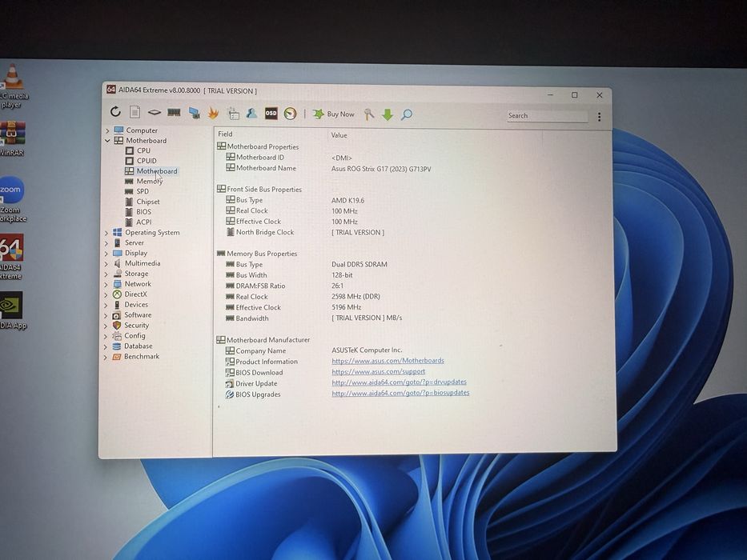Select the Bandwidth row

pos(314,318)
